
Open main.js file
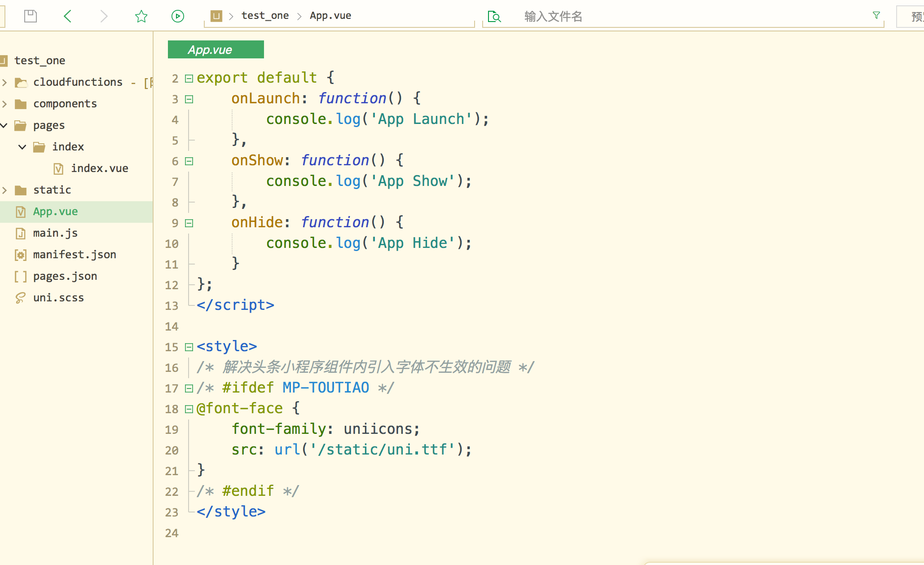pyautogui.click(x=55, y=233)
